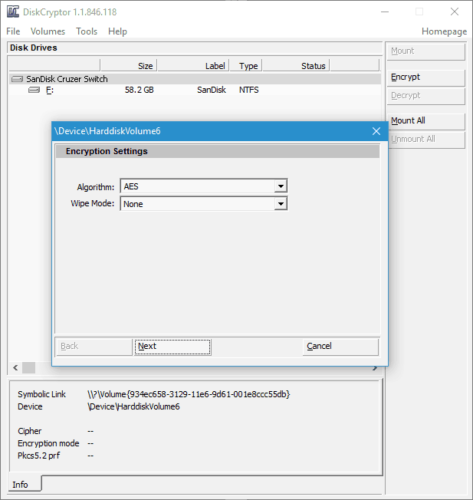Click the horizontal scrollbar thumb

coord(29,368)
